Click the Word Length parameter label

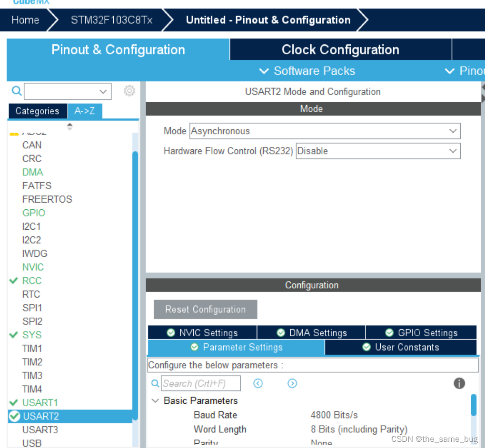220,429
